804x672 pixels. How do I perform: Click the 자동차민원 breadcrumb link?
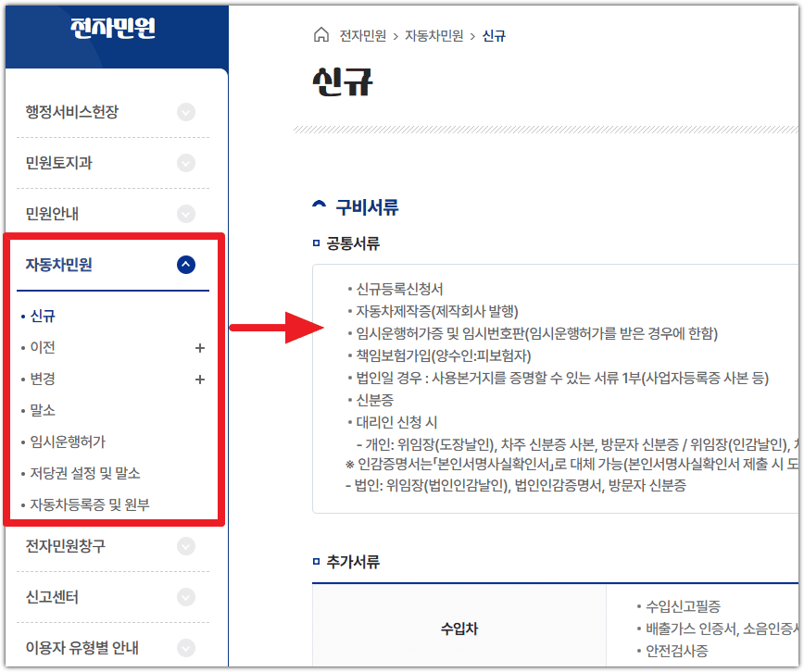click(x=435, y=33)
